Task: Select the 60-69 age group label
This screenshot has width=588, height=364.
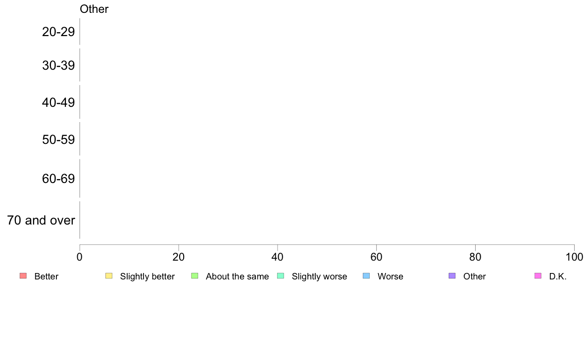Action: 58,179
